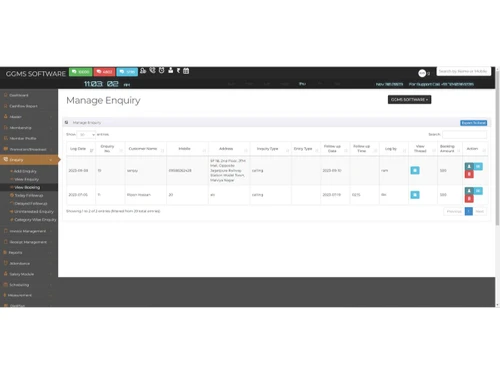The width and height of the screenshot is (500, 375).
Task: View thread for the sanjay enquiry row
Action: (x=415, y=170)
